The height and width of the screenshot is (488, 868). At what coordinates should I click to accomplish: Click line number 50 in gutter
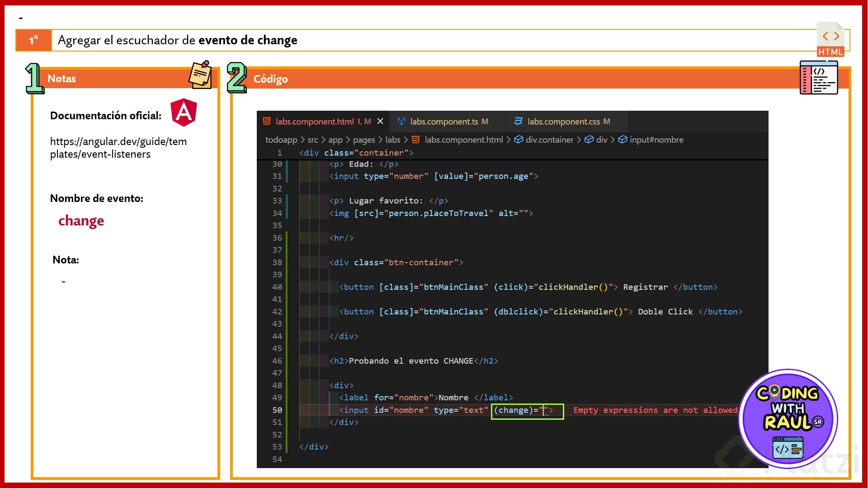(277, 410)
